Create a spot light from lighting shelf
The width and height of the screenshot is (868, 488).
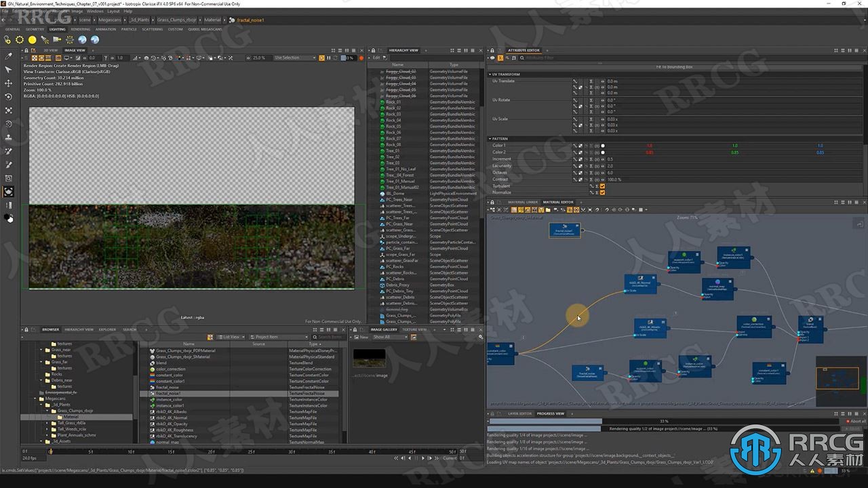coord(45,40)
